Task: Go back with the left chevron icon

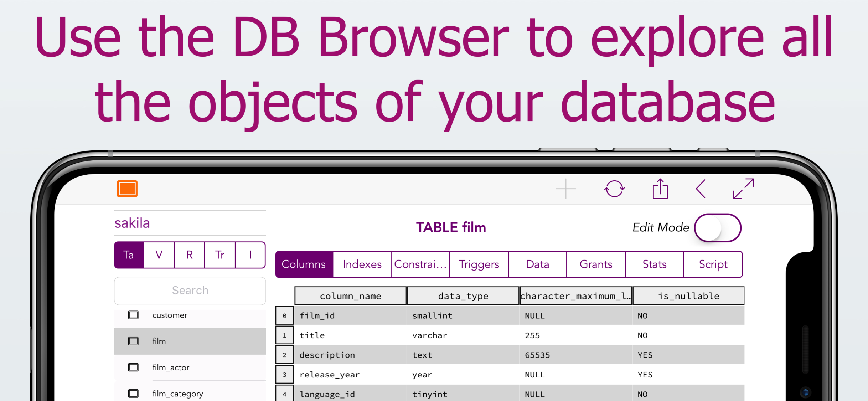Action: (701, 189)
